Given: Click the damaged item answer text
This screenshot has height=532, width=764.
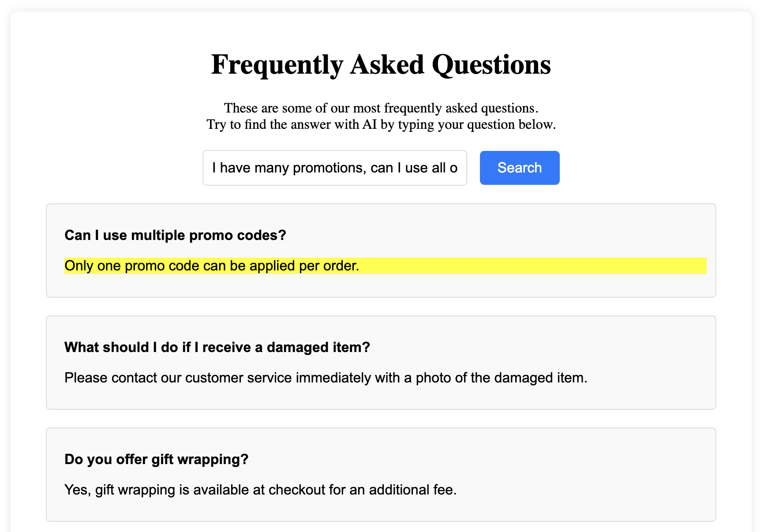Looking at the screenshot, I should [326, 378].
